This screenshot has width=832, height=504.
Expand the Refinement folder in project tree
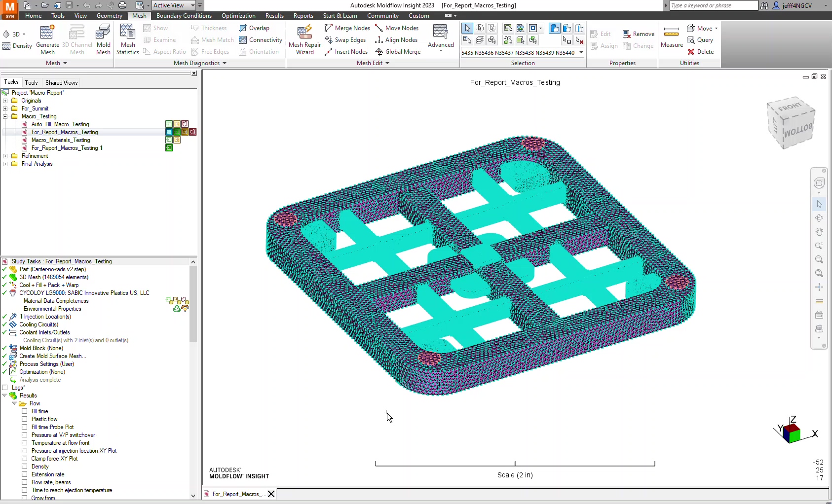pyautogui.click(x=5, y=156)
